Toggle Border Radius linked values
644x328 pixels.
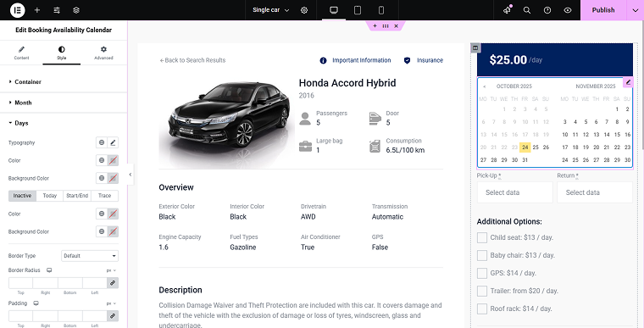click(x=113, y=283)
